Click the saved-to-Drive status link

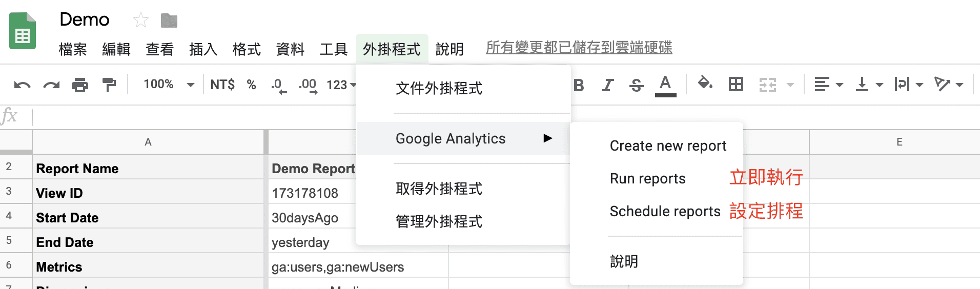click(579, 48)
